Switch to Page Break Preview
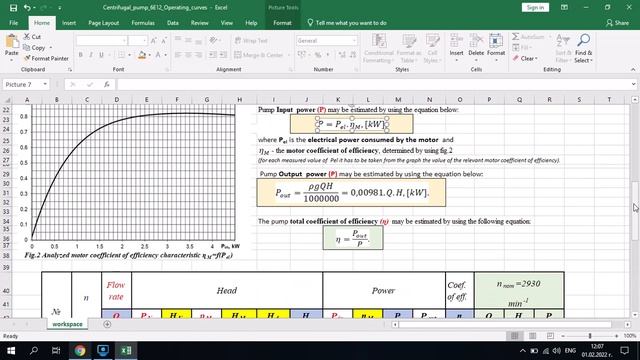Image resolution: width=640 pixels, height=360 pixels. pos(550,336)
